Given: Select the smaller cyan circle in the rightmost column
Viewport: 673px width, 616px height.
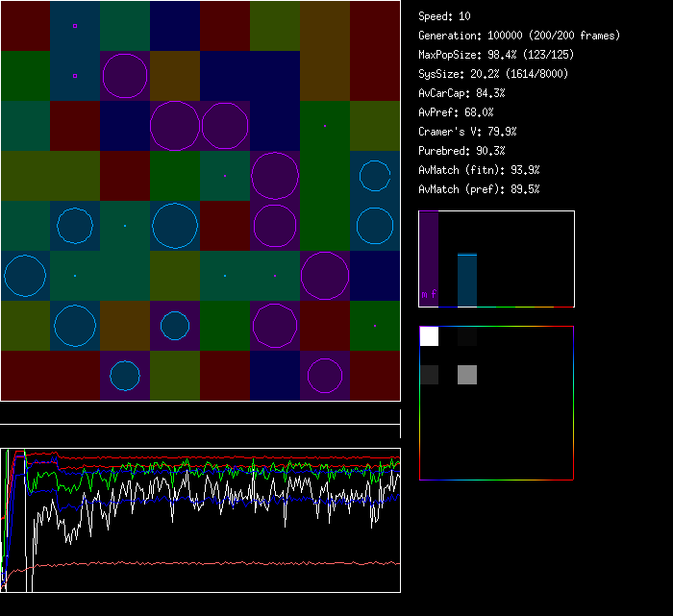Looking at the screenshot, I should (375, 176).
